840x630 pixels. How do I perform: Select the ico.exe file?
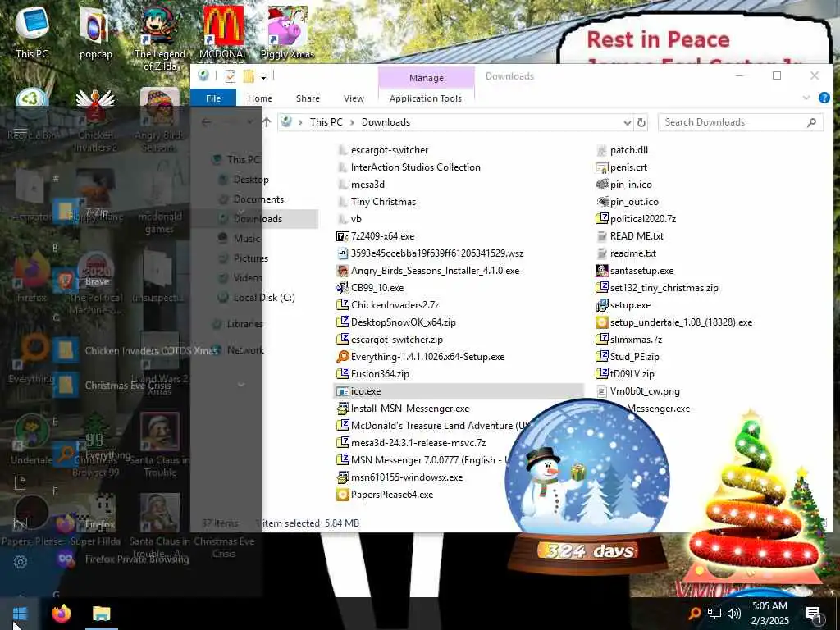tap(458, 391)
